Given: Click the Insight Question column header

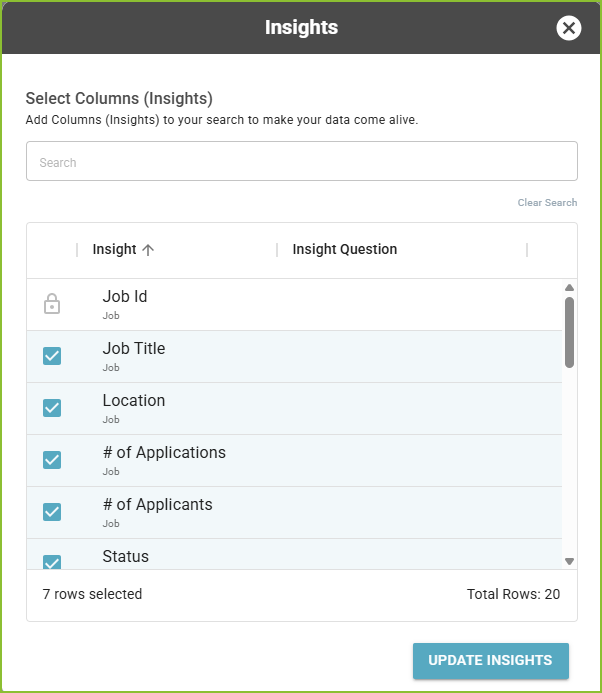Looking at the screenshot, I should [x=345, y=249].
